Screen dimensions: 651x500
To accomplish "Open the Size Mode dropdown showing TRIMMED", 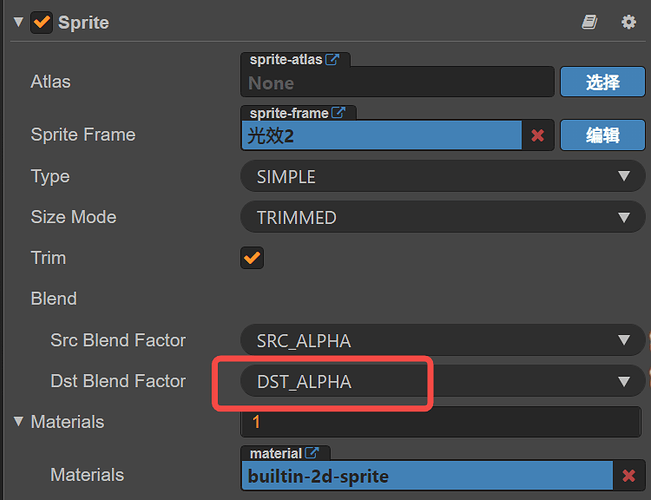I will (440, 217).
